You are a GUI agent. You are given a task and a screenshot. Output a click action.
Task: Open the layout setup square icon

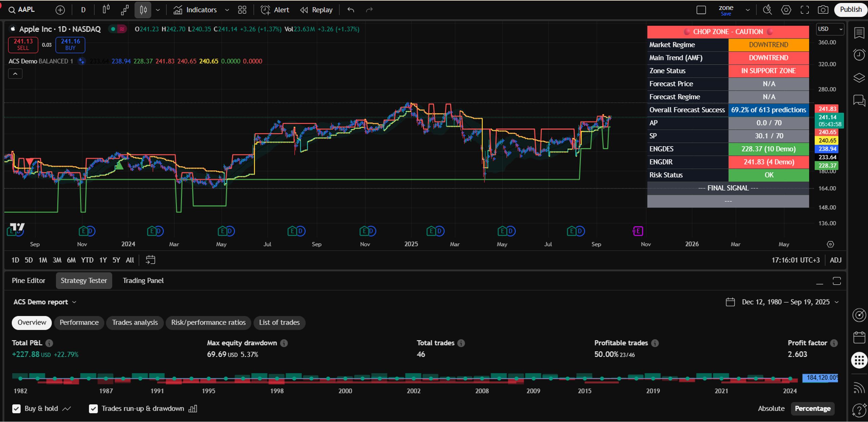701,10
